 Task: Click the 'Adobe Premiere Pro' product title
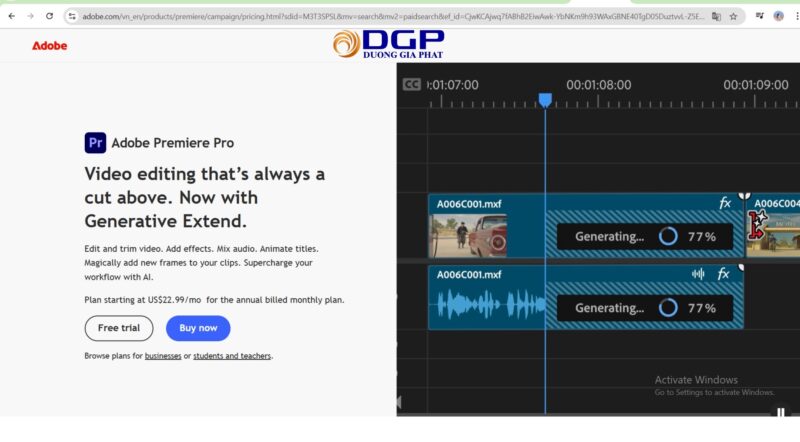[x=172, y=143]
